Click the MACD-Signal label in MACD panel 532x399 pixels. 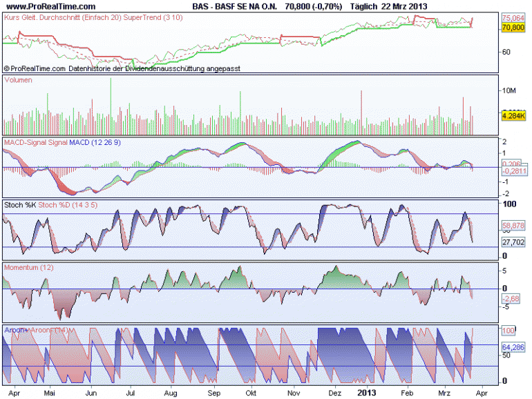tap(26, 142)
